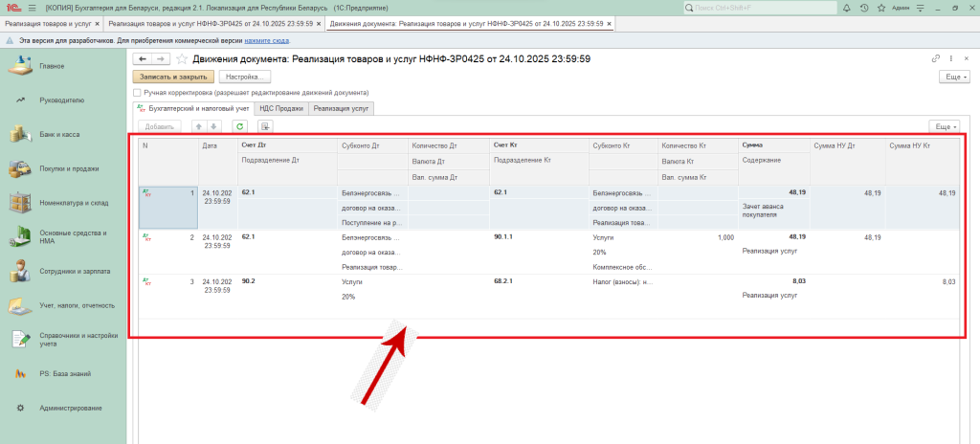
Task: Open the Банк и касса section
Action: [x=59, y=135]
